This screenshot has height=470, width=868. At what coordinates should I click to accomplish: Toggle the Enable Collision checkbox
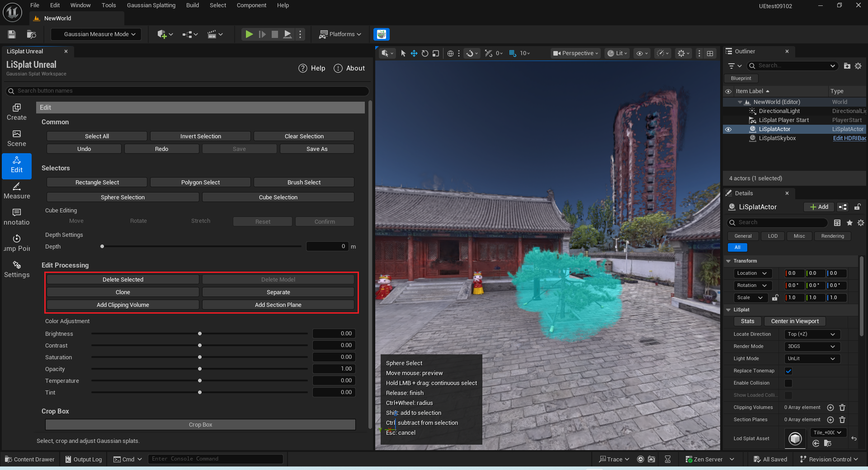[x=788, y=383]
